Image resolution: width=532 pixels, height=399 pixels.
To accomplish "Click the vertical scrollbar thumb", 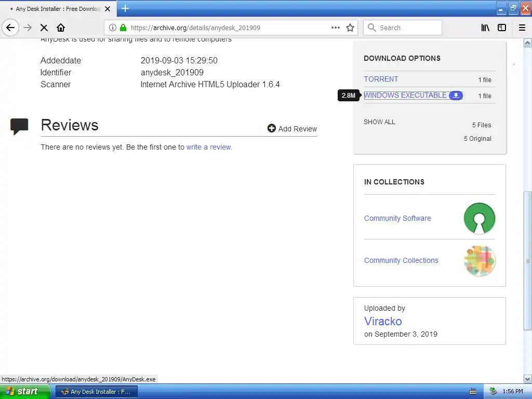I will [x=528, y=261].
